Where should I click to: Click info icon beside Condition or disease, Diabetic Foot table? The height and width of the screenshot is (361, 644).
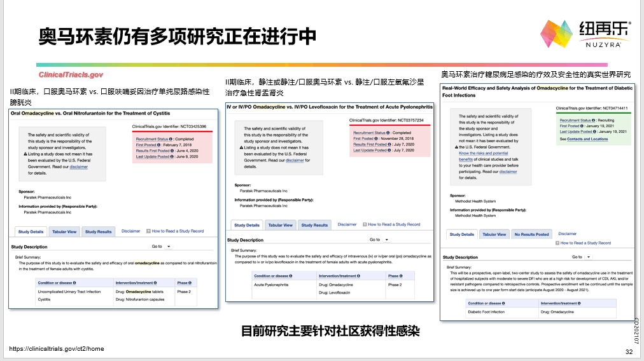(x=503, y=303)
